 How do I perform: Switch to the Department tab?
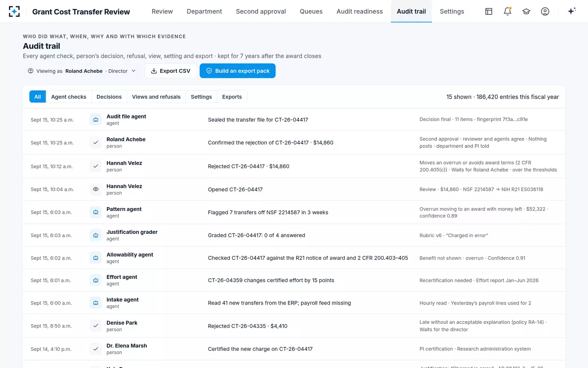point(204,11)
